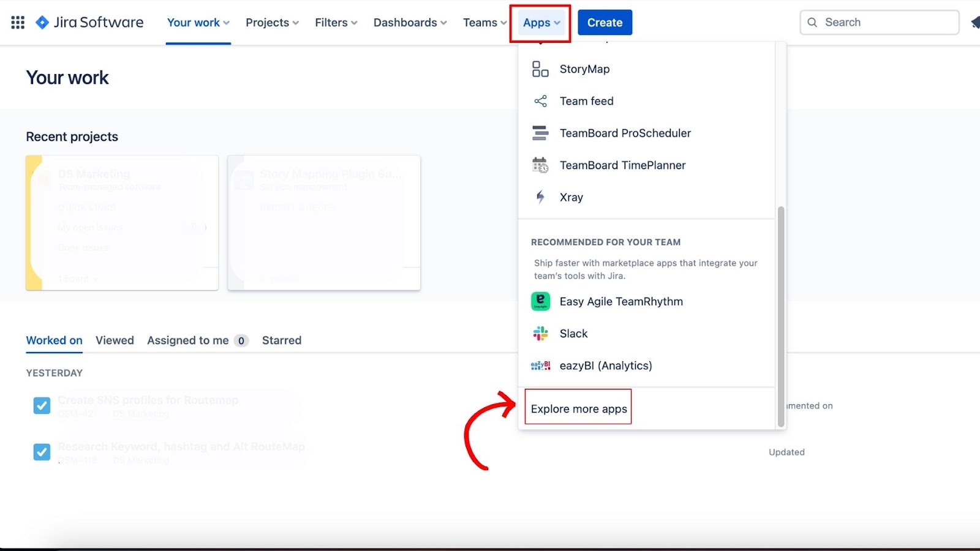980x551 pixels.
Task: Open Create SNS profiles for Routemap issue
Action: [x=148, y=400]
